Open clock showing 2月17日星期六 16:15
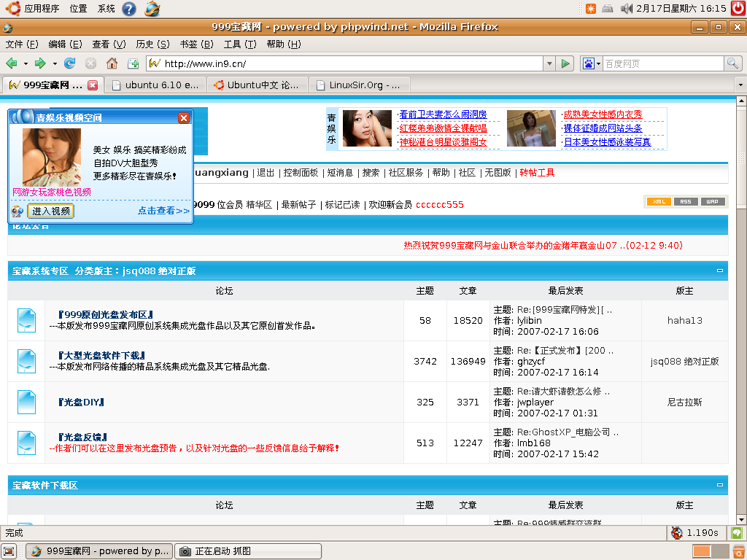747x560 pixels. click(x=681, y=9)
